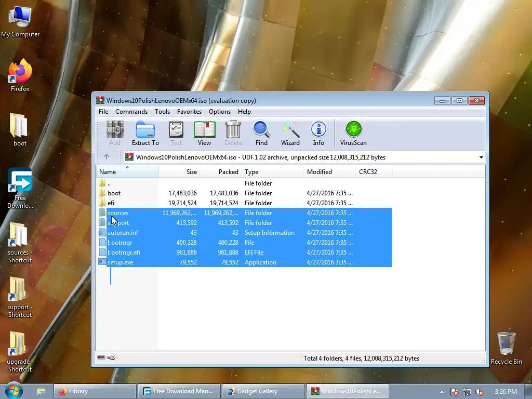Sort by Name column header

pyautogui.click(x=127, y=171)
